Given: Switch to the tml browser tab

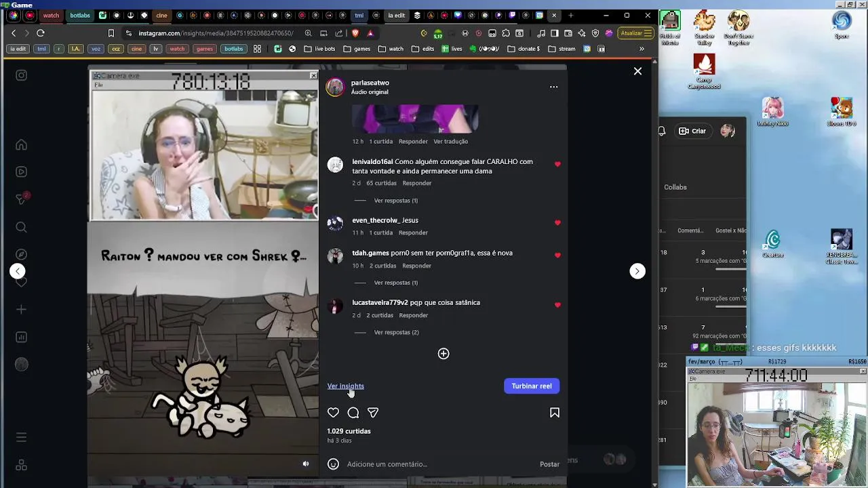Looking at the screenshot, I should (359, 15).
